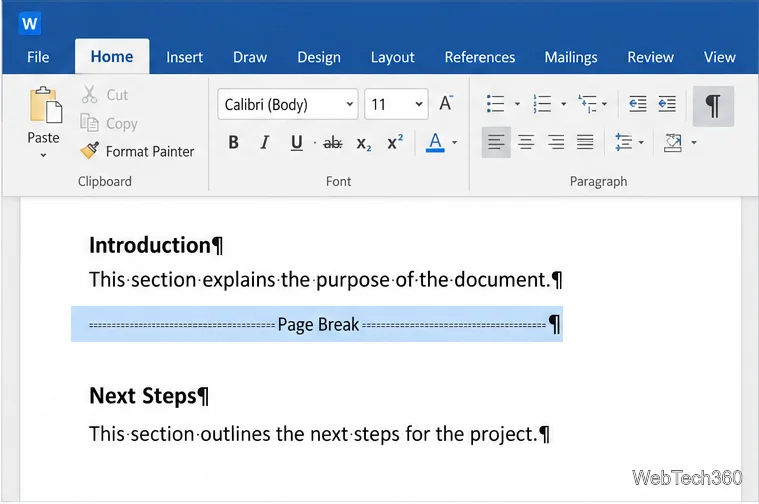
Task: Open the File tab
Action: tap(38, 57)
